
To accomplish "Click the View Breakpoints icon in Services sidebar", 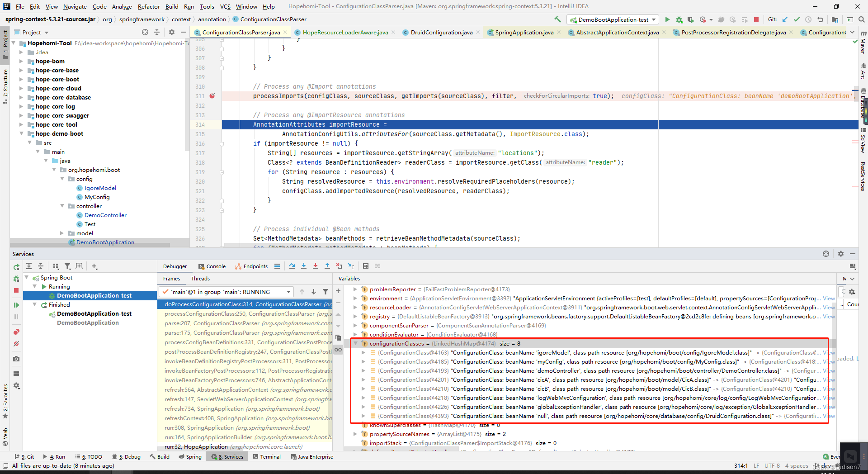I will pos(16,332).
